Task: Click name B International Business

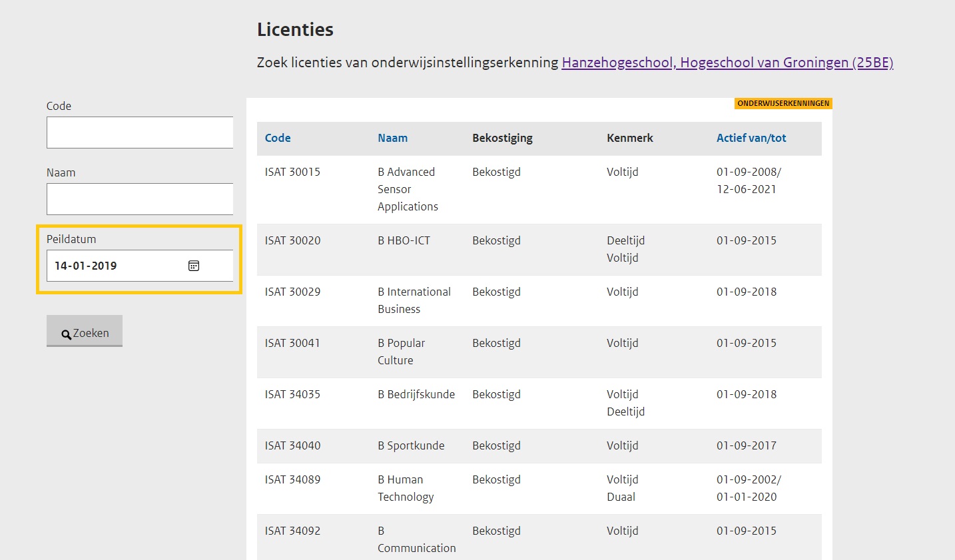Action: point(414,300)
